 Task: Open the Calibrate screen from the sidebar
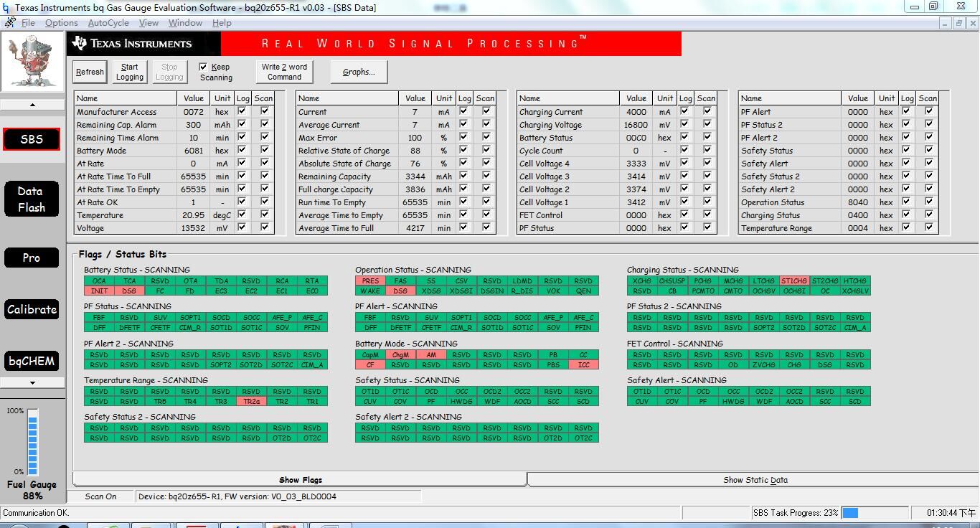click(x=32, y=309)
